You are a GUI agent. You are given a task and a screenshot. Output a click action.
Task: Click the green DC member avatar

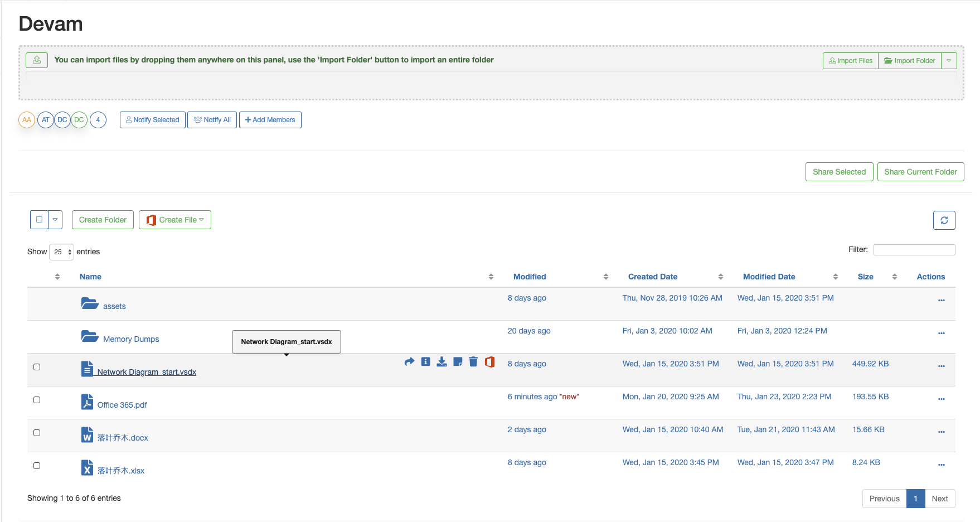(79, 120)
